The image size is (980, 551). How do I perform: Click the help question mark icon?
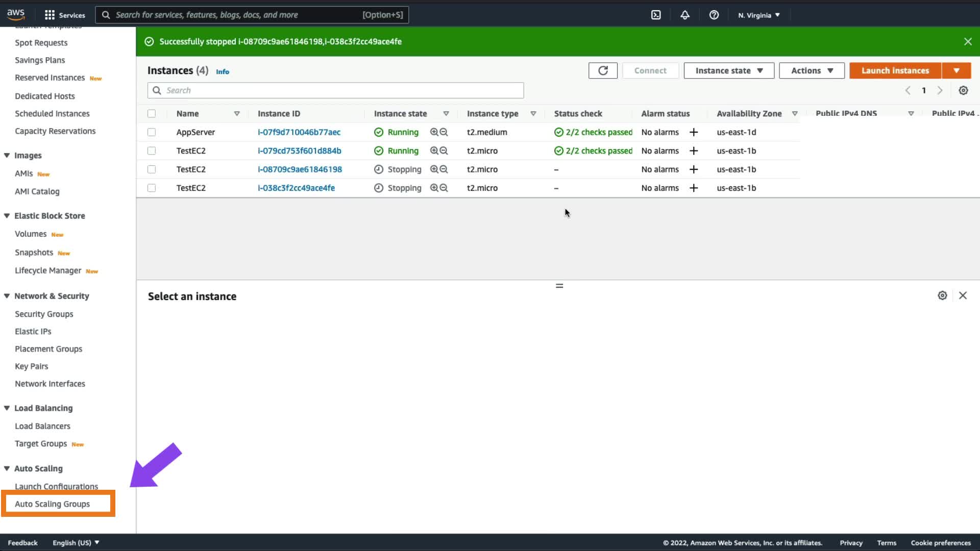[x=714, y=15]
